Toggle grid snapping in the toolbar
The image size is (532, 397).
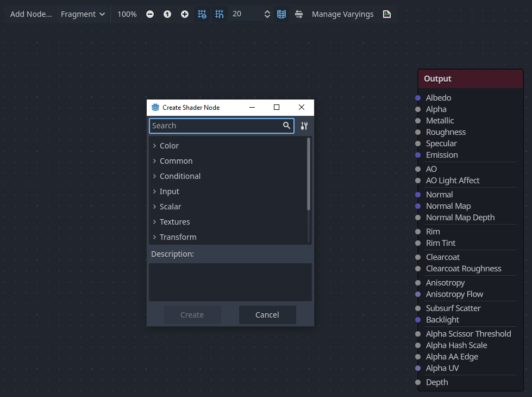220,14
